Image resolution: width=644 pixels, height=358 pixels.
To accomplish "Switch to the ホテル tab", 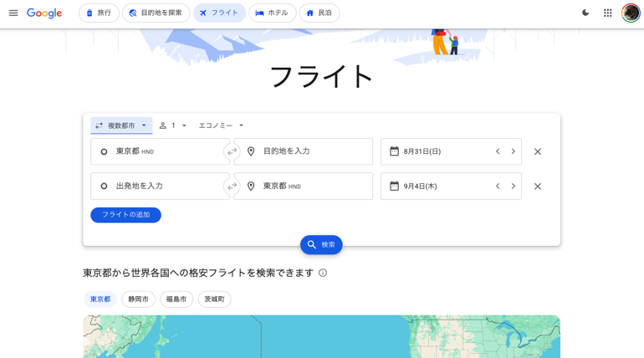I will 273,13.
